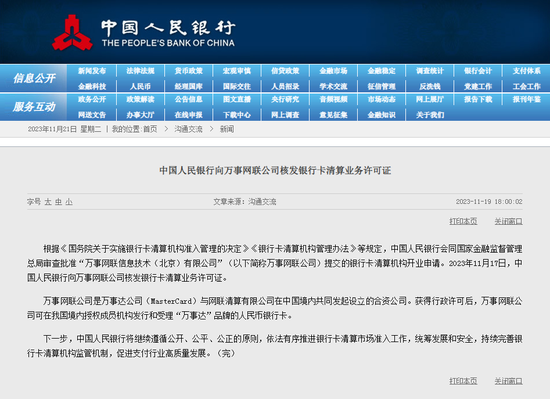Open 沟通交流 in the breadcrumb
Screen dimensions: 550x399
[188, 129]
